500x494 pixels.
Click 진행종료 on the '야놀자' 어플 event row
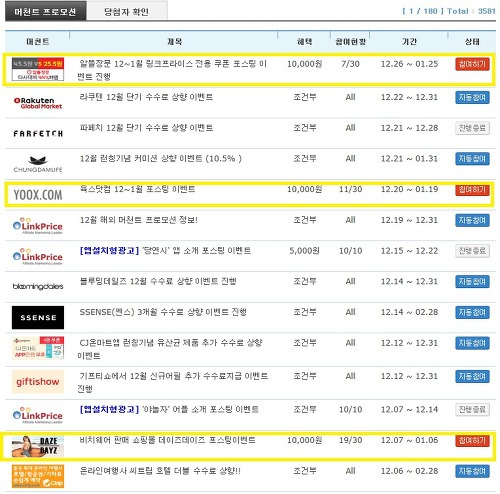(x=472, y=410)
